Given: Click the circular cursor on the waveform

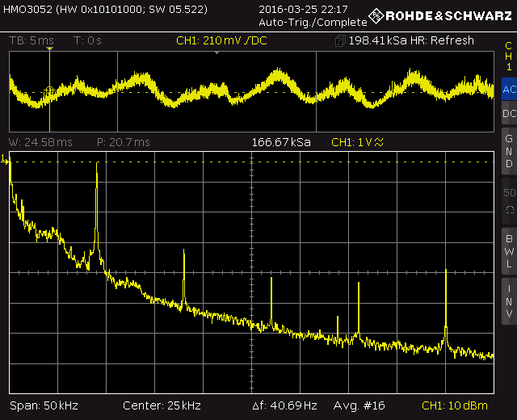Looking at the screenshot, I should point(49,90).
